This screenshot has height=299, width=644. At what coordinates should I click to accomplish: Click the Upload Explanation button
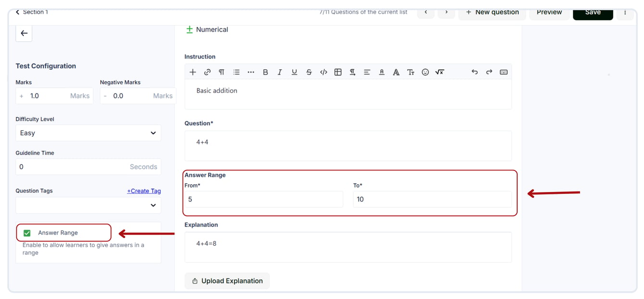coord(227,281)
